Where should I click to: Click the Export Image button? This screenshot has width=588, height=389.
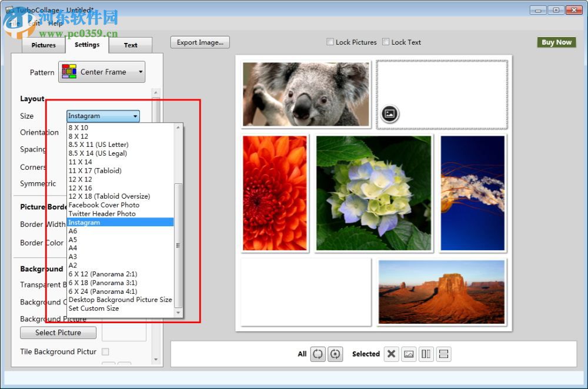click(x=200, y=42)
